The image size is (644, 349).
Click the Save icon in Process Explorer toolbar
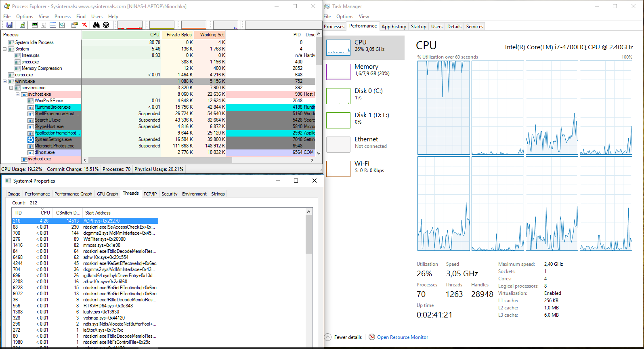pyautogui.click(x=9, y=25)
